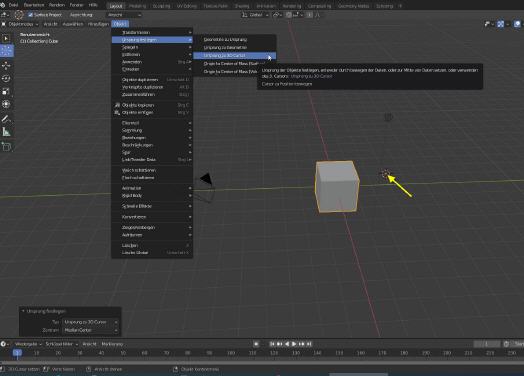
Task: Pick the Measure ruler tool
Action: [6, 132]
